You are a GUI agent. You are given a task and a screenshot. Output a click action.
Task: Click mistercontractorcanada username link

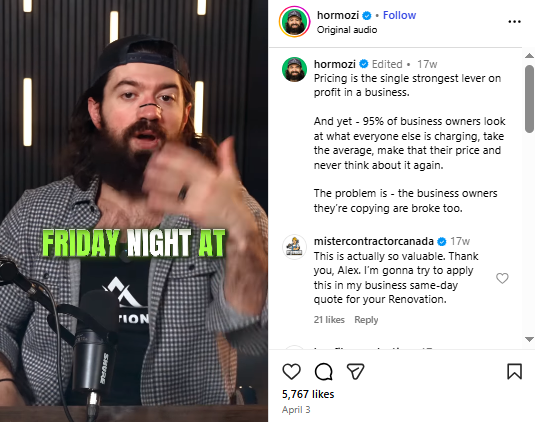[x=374, y=241]
